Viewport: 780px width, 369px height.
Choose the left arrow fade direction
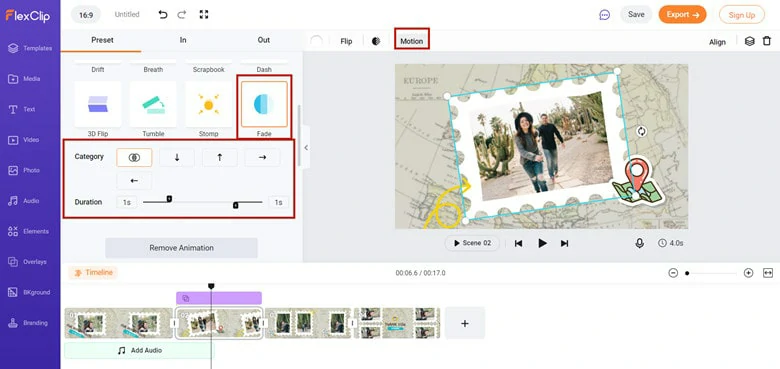(x=134, y=181)
